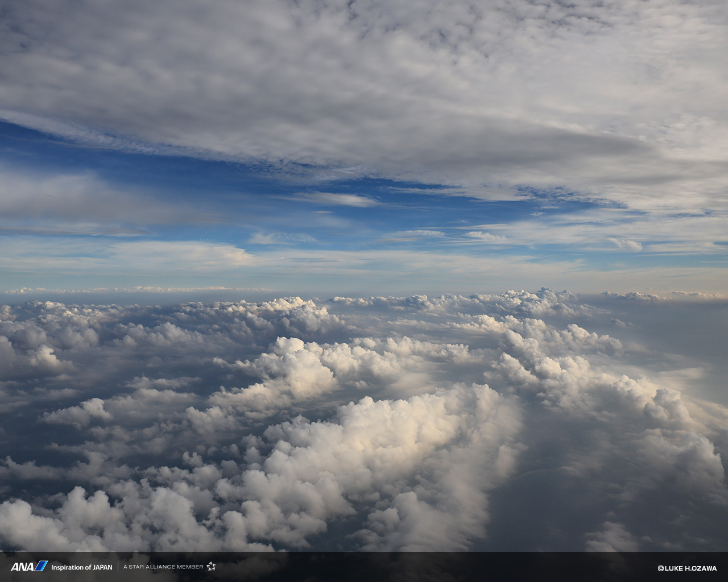Viewport: 728px width, 582px height.
Task: Click the word 'Inspiration' in footer tagline
Action: tap(68, 567)
